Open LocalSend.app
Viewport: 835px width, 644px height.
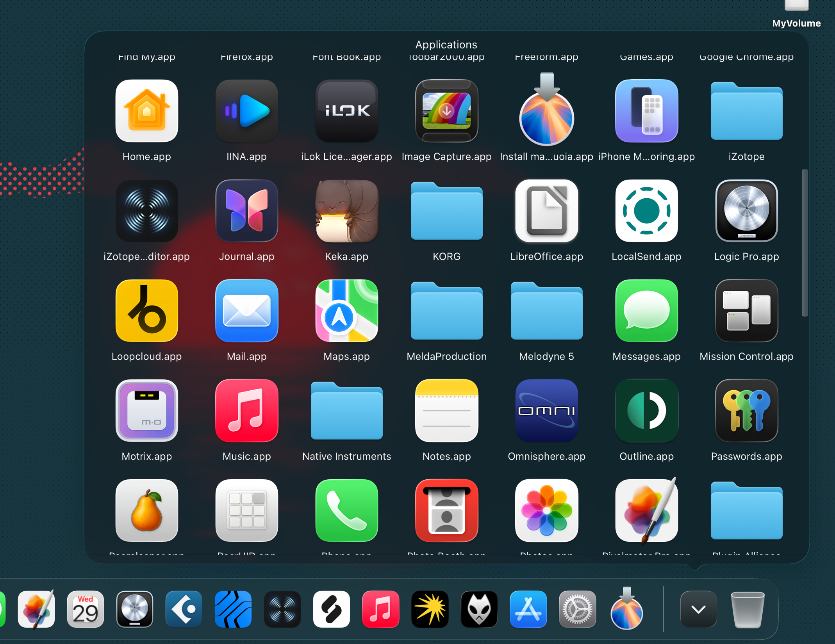(x=646, y=211)
